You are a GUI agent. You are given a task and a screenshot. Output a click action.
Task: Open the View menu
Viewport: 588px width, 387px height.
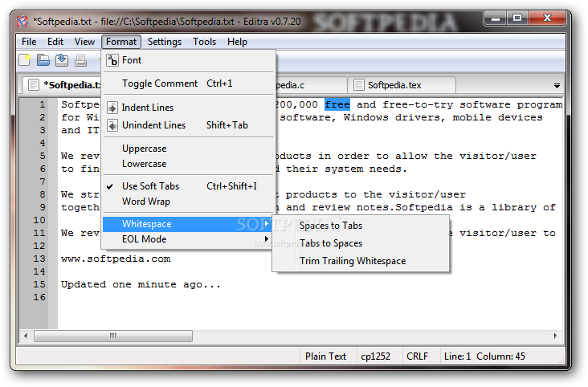[x=84, y=42]
